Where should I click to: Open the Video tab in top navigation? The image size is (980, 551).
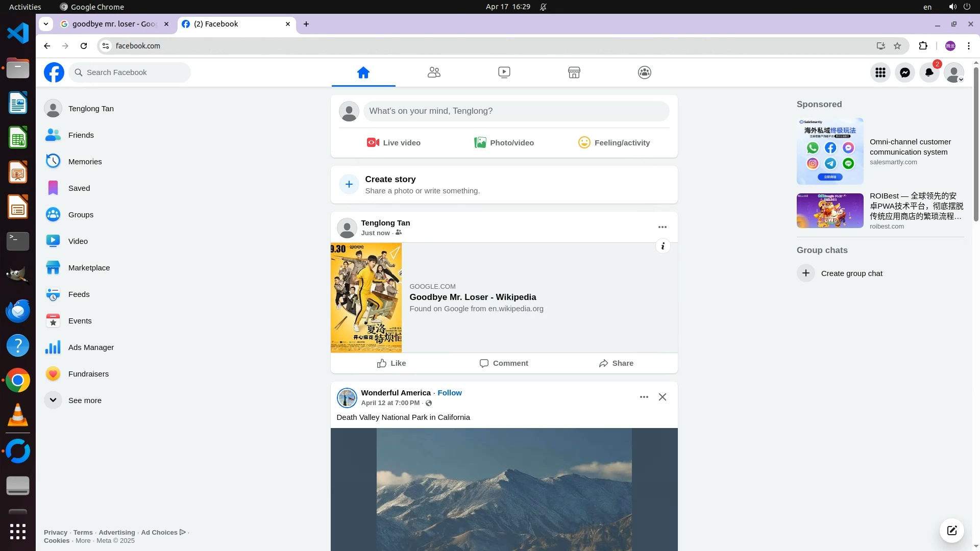point(504,72)
